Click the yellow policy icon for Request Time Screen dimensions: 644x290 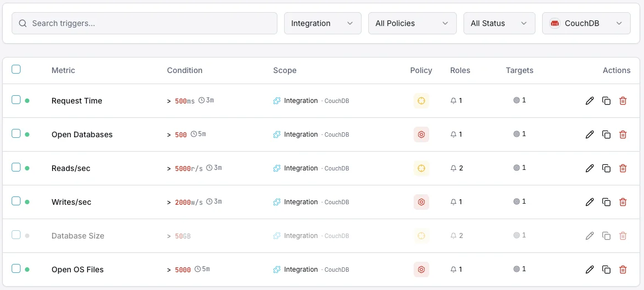point(421,101)
